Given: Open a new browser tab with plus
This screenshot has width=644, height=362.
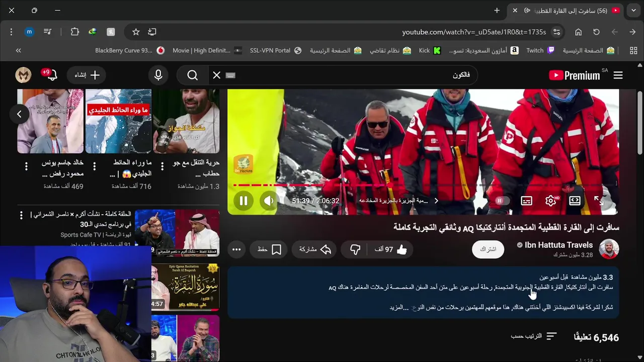Looking at the screenshot, I should (497, 10).
